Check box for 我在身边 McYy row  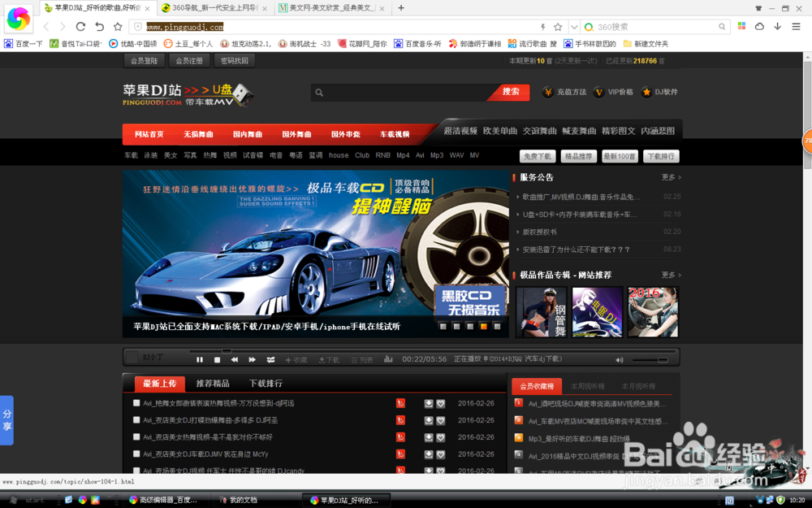point(136,454)
